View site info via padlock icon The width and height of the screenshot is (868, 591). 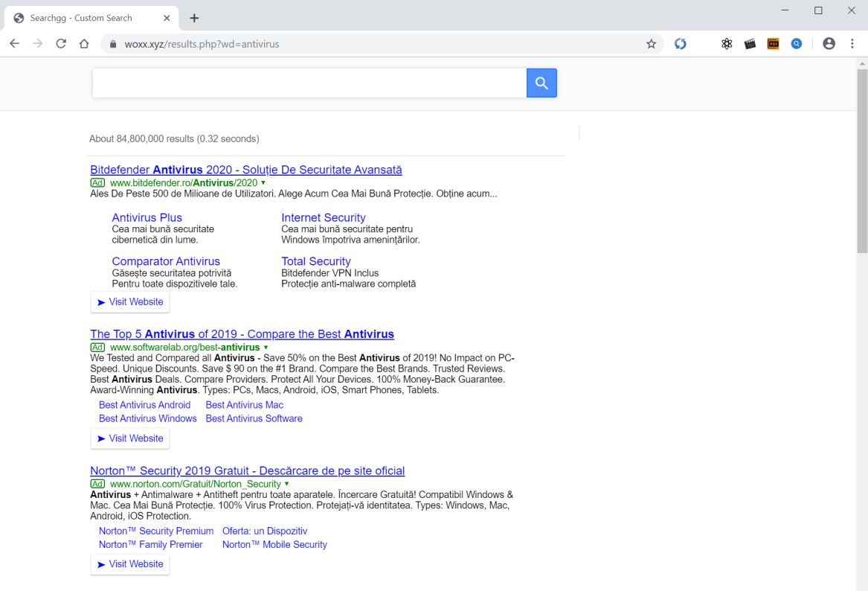tap(113, 45)
